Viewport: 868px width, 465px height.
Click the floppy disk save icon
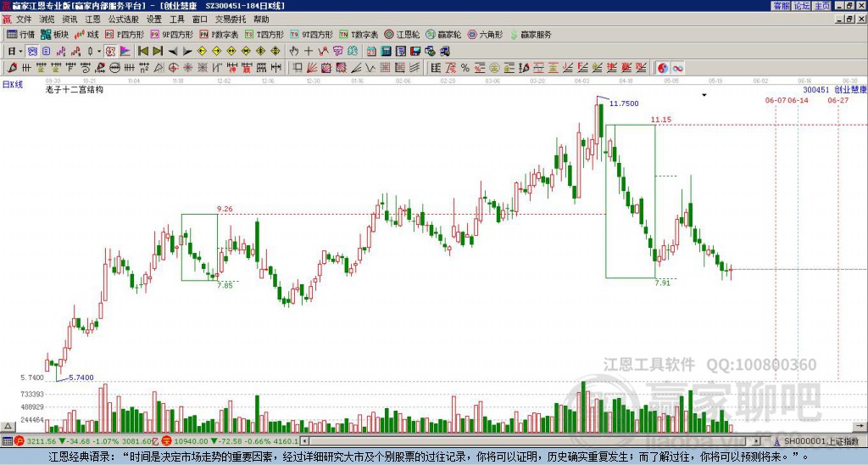coord(415,52)
